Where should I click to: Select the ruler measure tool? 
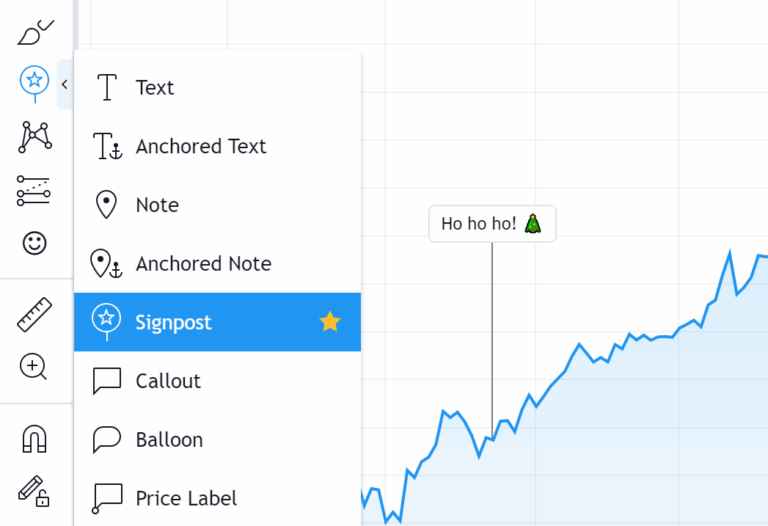pos(35,315)
